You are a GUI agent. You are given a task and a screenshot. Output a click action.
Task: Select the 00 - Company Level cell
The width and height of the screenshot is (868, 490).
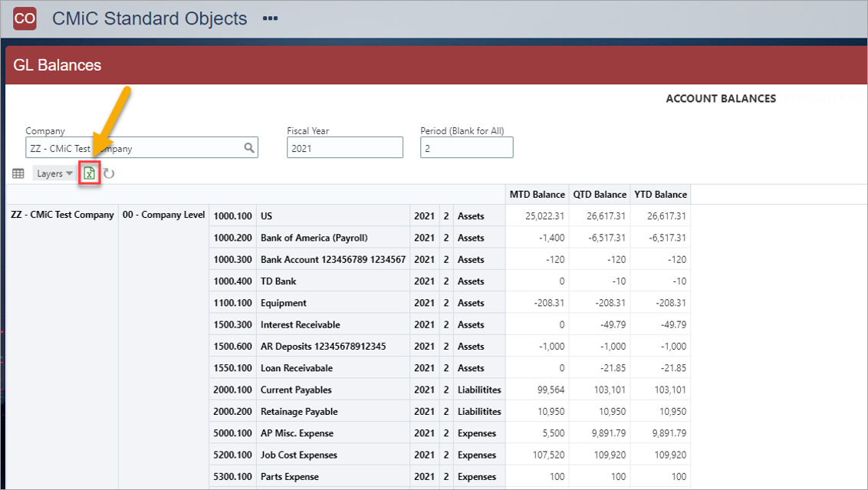click(x=164, y=215)
